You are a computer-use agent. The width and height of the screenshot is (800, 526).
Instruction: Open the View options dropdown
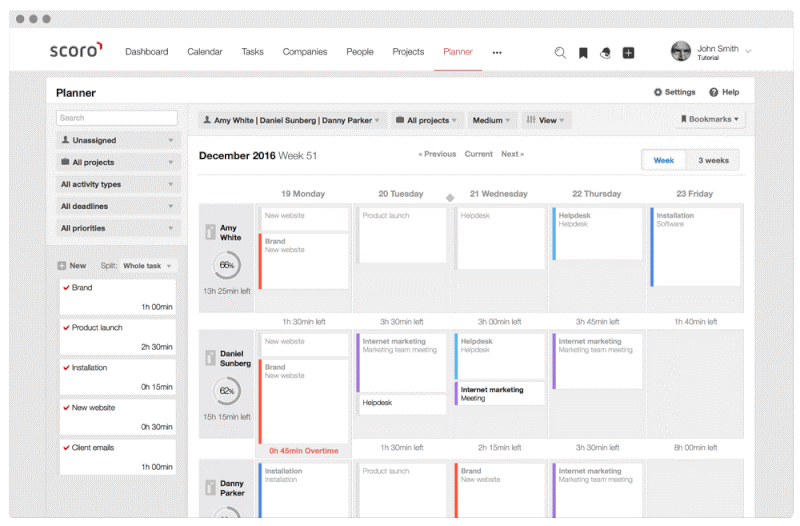545,120
